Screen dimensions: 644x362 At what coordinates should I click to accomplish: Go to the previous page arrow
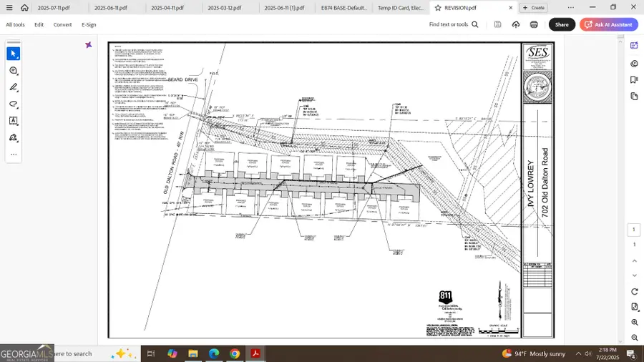tap(634, 261)
